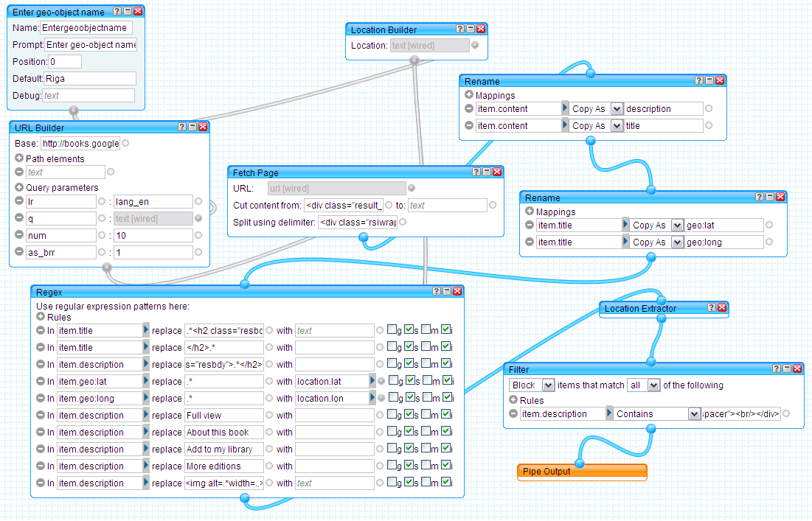Remove the 'Full view' regex rule

(41, 415)
